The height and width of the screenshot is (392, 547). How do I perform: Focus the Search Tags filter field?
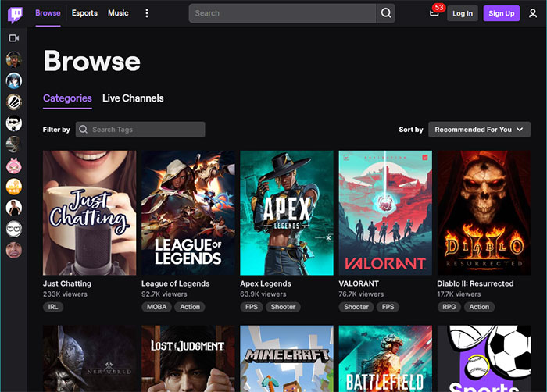(x=140, y=130)
